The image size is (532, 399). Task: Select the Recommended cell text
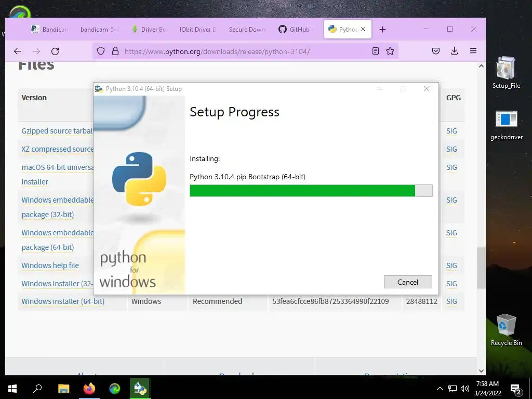click(218, 301)
